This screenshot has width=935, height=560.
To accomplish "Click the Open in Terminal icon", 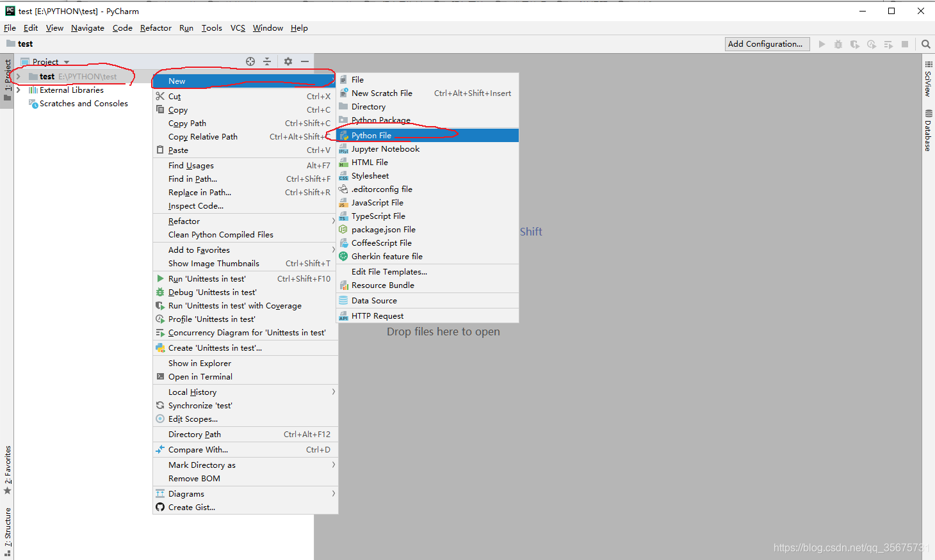I will pyautogui.click(x=160, y=376).
